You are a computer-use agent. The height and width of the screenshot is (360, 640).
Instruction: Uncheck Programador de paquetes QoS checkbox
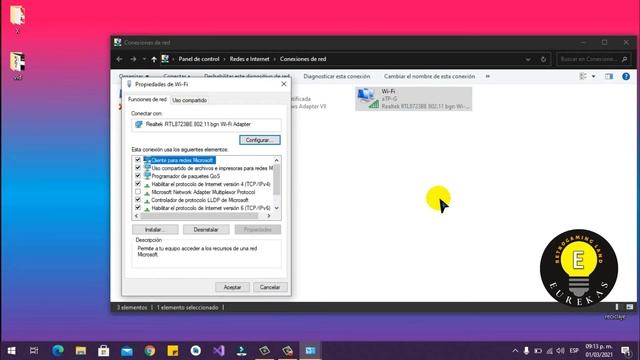(x=138, y=176)
